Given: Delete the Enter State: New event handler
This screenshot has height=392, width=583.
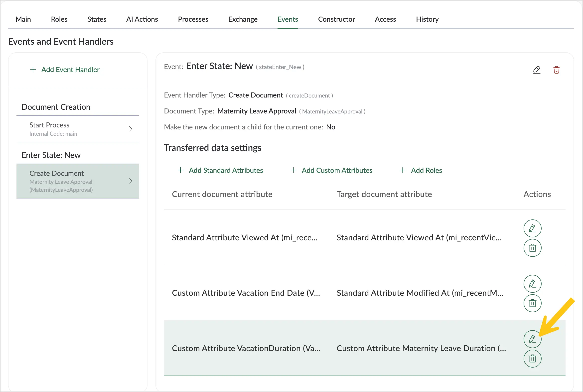Looking at the screenshot, I should click(x=556, y=70).
